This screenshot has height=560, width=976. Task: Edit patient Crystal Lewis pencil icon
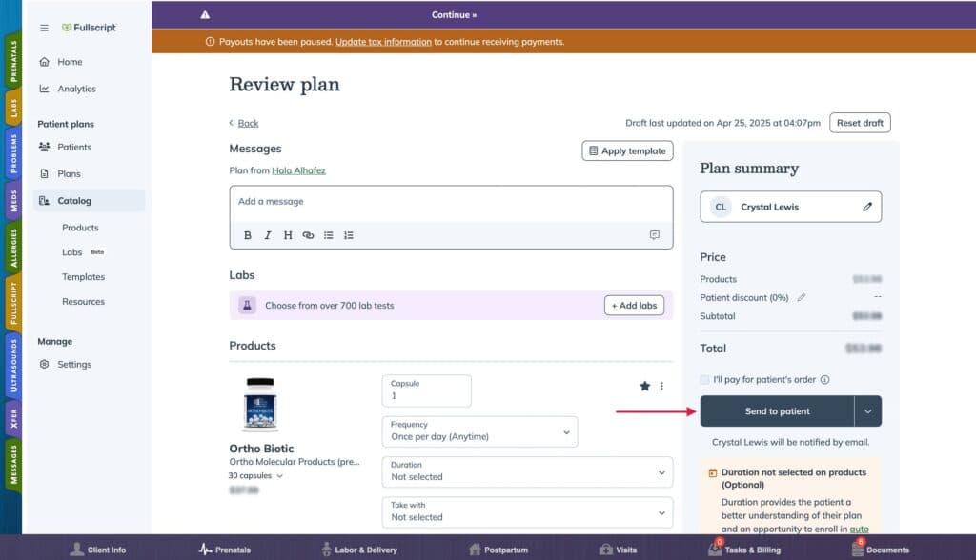(867, 207)
